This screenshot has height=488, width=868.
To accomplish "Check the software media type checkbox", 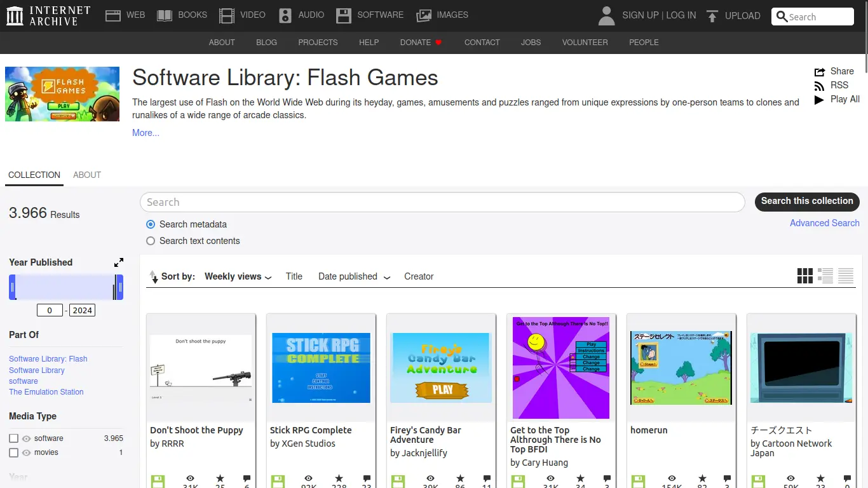I will tap(13, 438).
